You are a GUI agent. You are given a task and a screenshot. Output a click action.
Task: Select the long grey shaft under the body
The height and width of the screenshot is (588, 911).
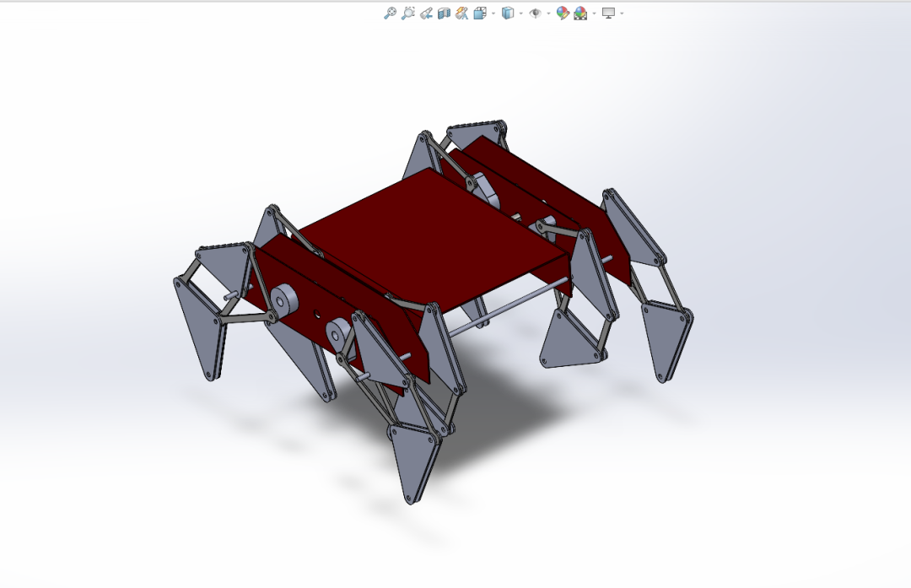[x=509, y=305]
